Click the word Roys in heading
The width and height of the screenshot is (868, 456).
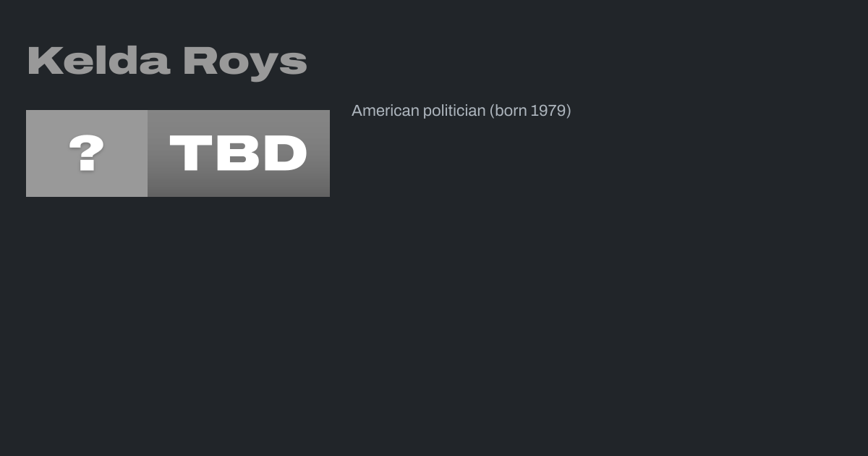tap(245, 63)
